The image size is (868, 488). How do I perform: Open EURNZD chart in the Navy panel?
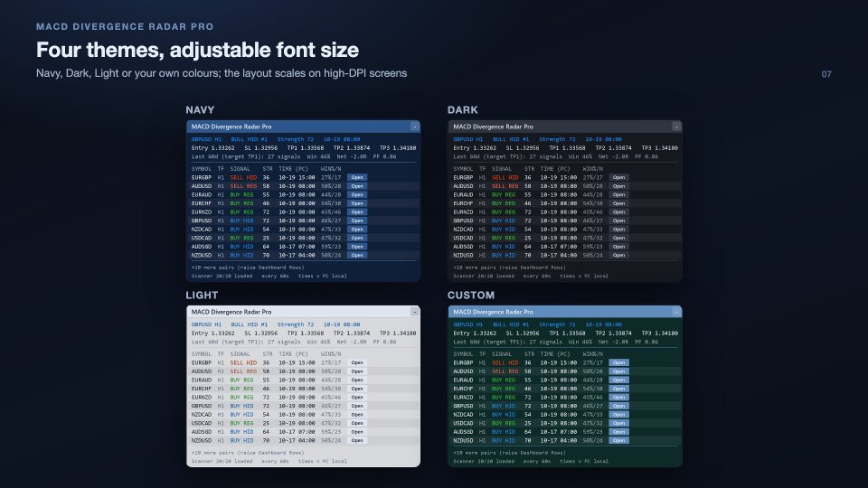[357, 211]
